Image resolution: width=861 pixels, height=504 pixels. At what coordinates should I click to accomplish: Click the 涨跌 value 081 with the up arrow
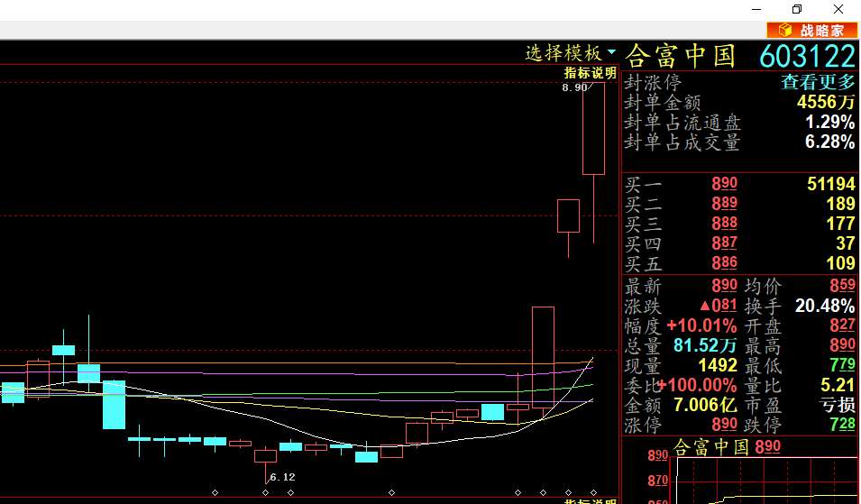point(719,306)
